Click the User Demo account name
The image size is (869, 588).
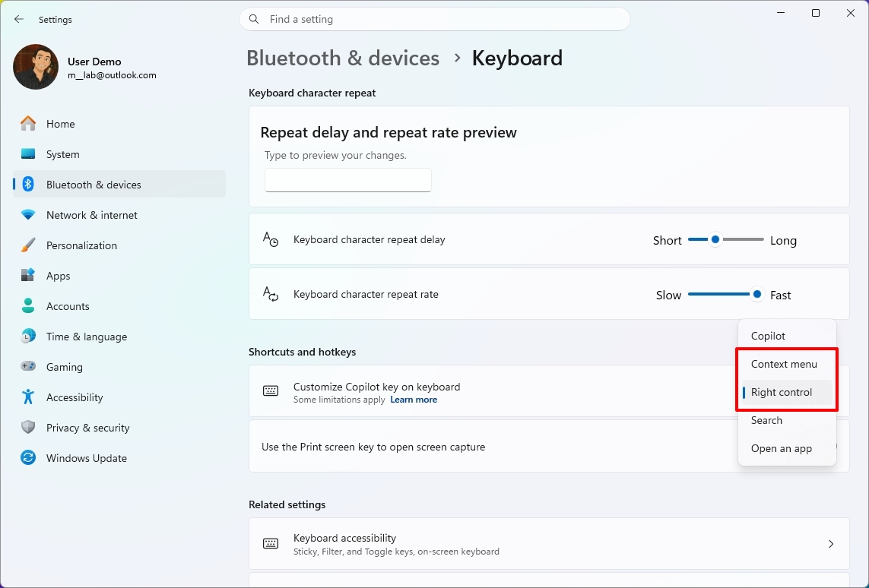(94, 62)
